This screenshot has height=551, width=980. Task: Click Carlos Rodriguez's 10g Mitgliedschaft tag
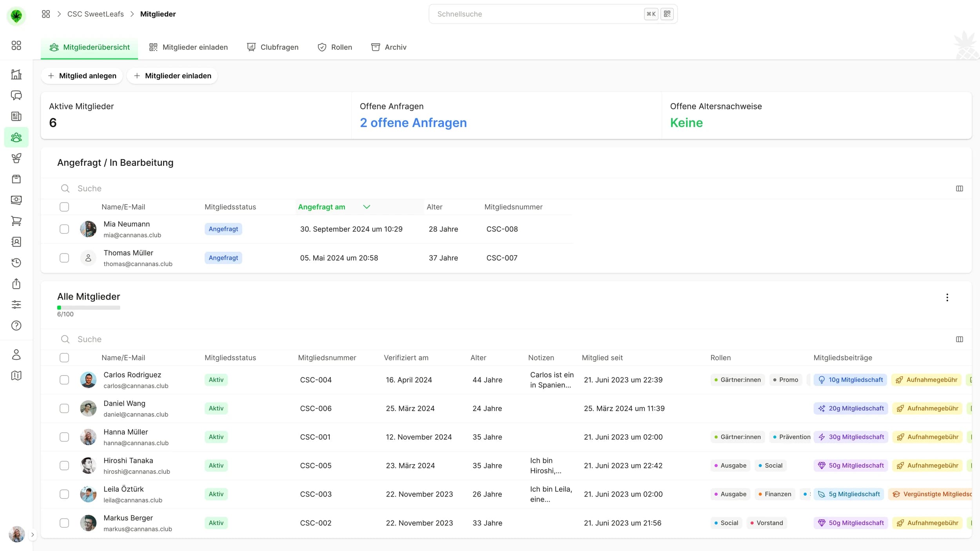click(850, 380)
